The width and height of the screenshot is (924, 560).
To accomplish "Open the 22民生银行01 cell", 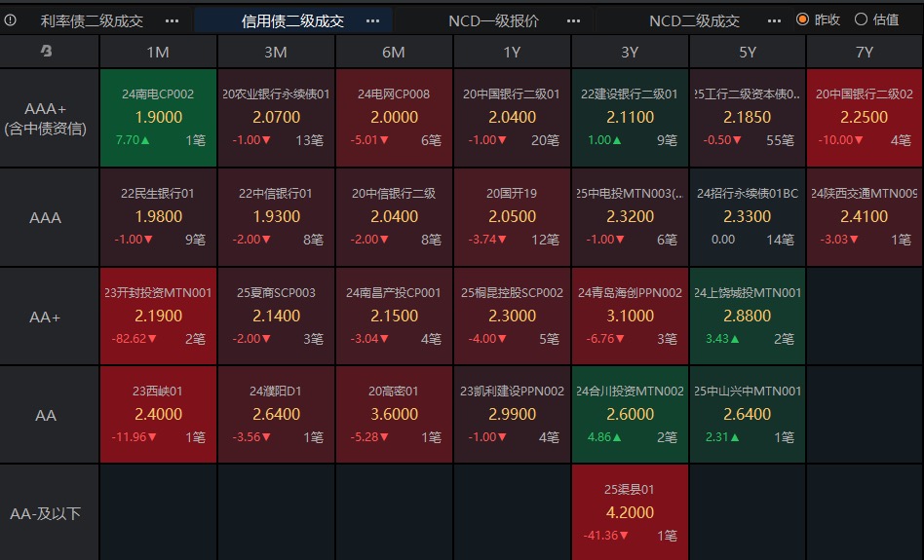I will tap(159, 217).
